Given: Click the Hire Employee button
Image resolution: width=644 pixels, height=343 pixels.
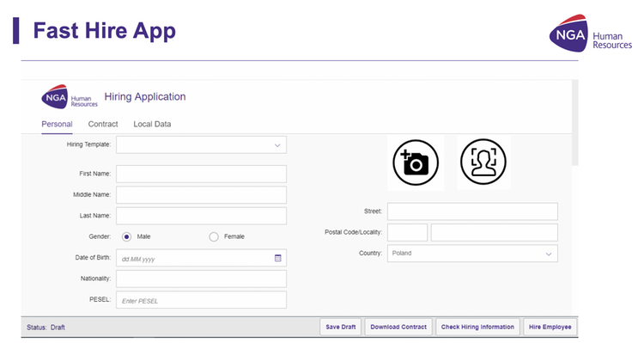Looking at the screenshot, I should coord(550,327).
